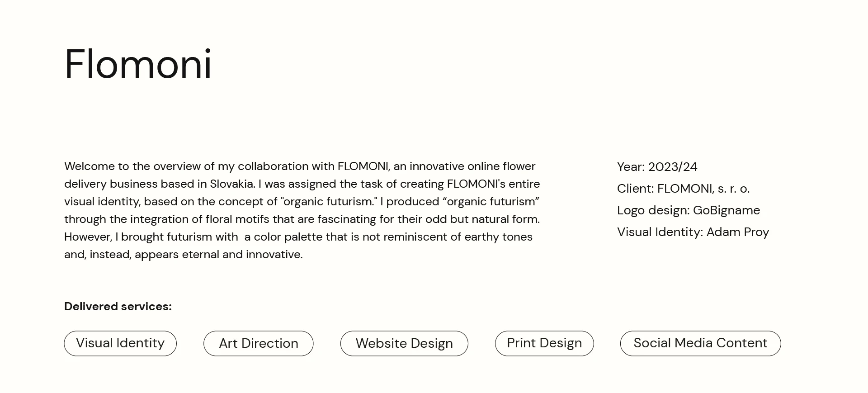Select the Art Direction tag

[259, 343]
